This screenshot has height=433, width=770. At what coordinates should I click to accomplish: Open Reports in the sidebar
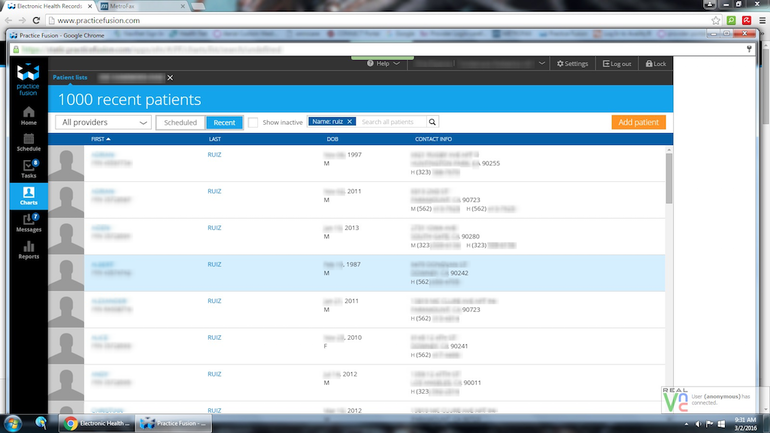[x=28, y=250]
